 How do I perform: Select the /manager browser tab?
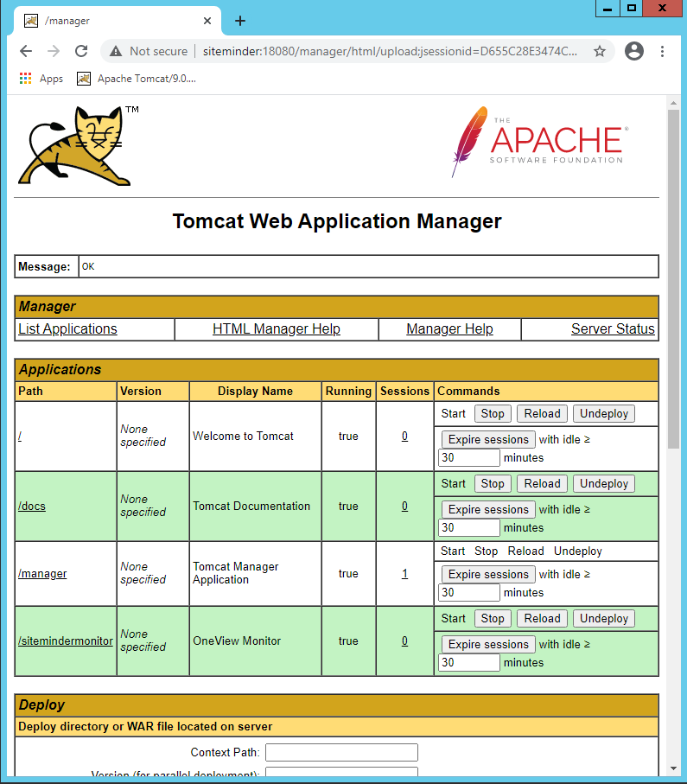[x=118, y=21]
